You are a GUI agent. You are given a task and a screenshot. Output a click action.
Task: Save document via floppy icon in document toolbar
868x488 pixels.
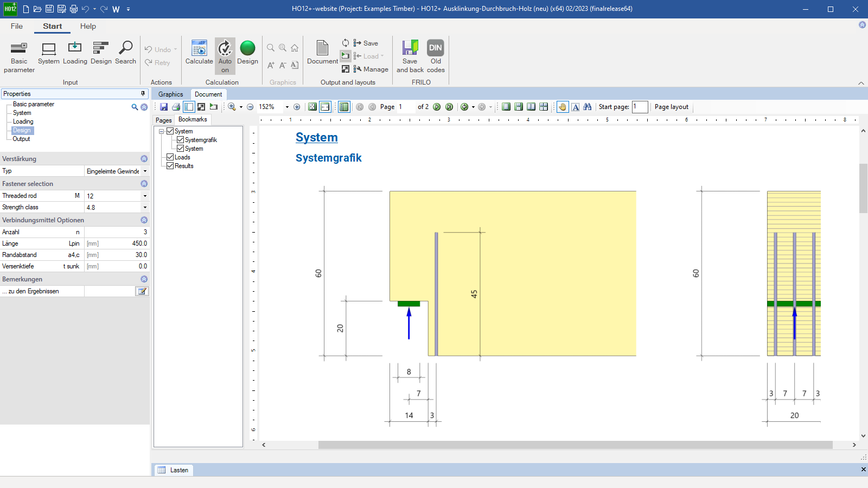click(163, 107)
